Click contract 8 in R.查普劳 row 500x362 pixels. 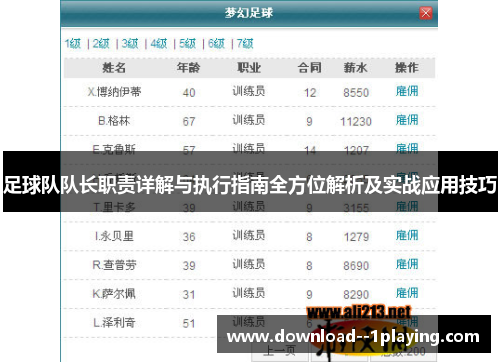pos(309,266)
